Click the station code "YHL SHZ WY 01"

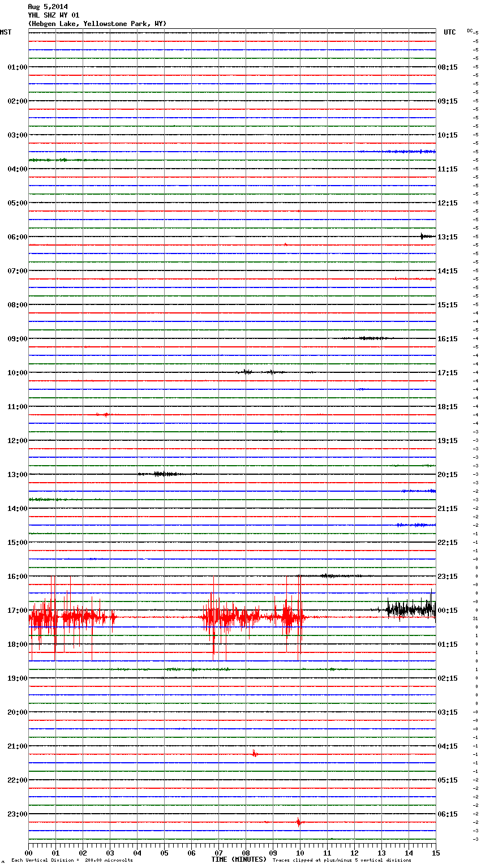coord(54,15)
